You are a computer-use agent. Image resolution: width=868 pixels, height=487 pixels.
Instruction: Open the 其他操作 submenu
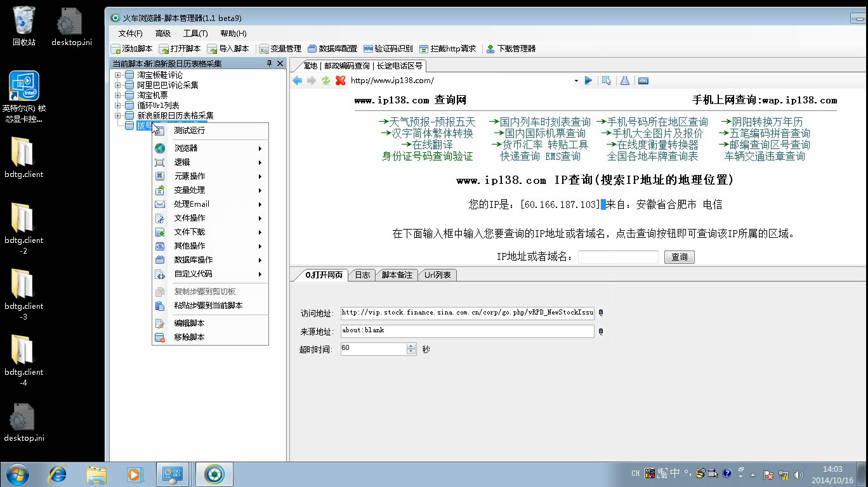(x=210, y=246)
